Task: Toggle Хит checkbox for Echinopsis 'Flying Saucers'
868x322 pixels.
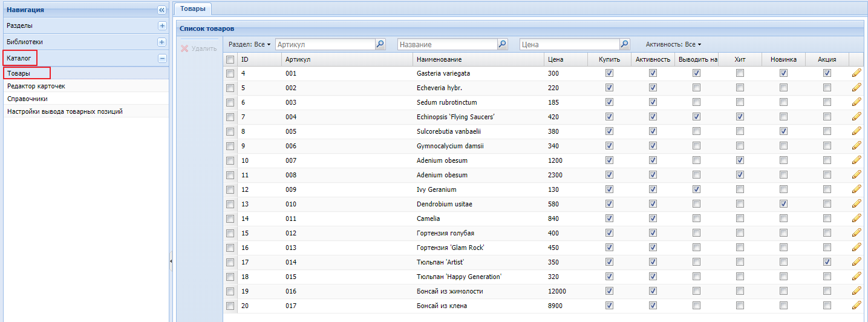Action: (740, 117)
